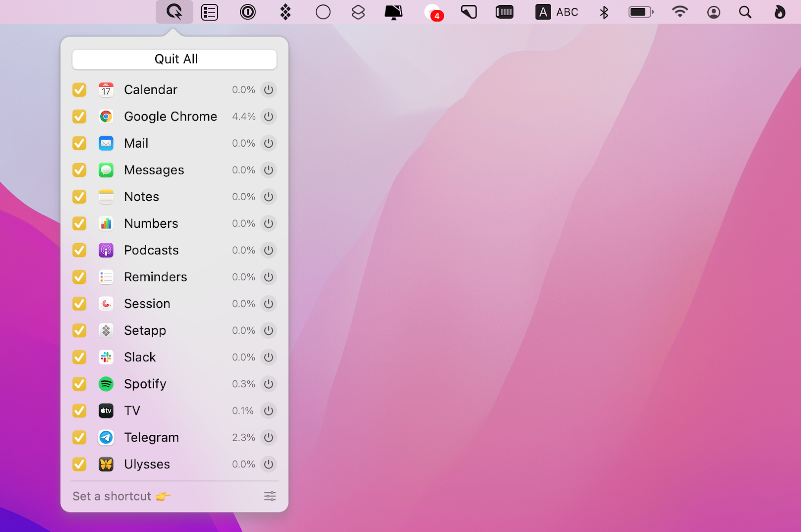Toggle the Mail checkbox
This screenshot has height=532, width=801.
click(79, 143)
